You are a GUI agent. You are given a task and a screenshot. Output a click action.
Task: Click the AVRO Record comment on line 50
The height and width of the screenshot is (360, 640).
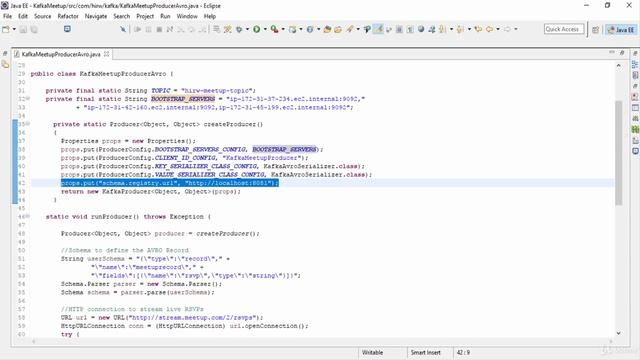pyautogui.click(x=125, y=250)
